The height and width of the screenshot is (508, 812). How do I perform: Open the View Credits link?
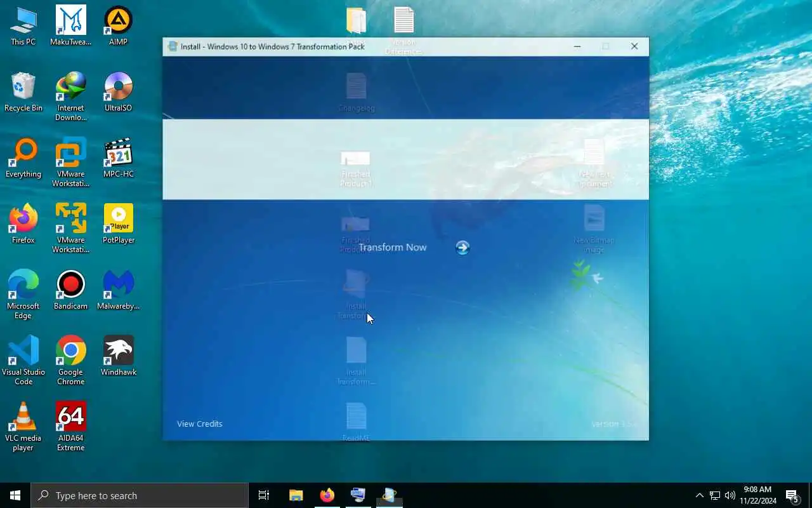pos(200,424)
